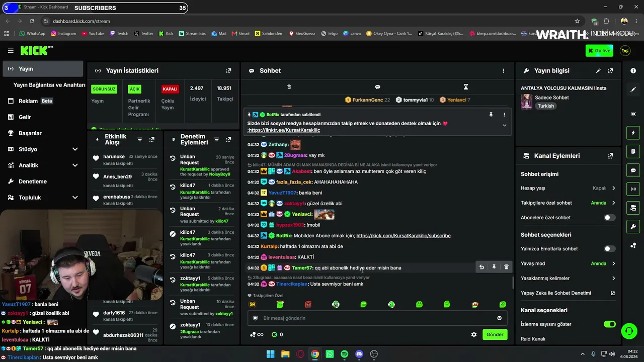The image size is (644, 362).
Task: Open Denetim Eylemleri filter options
Action: (216, 139)
